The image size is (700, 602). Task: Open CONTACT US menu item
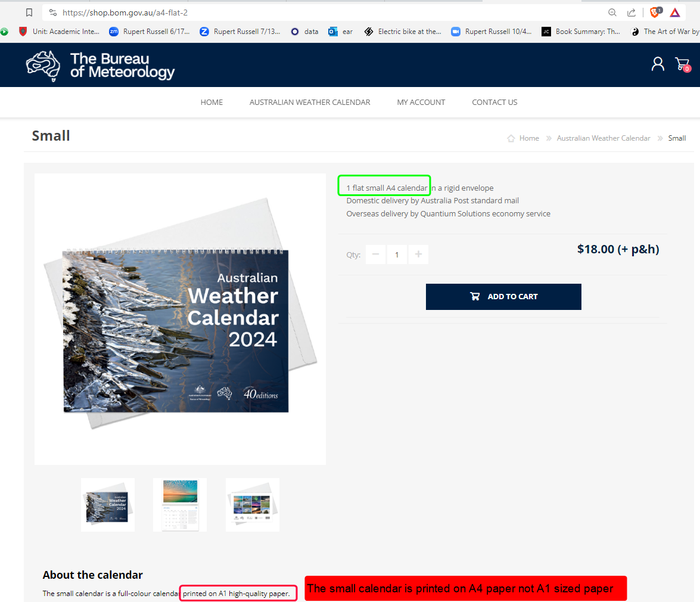494,103
